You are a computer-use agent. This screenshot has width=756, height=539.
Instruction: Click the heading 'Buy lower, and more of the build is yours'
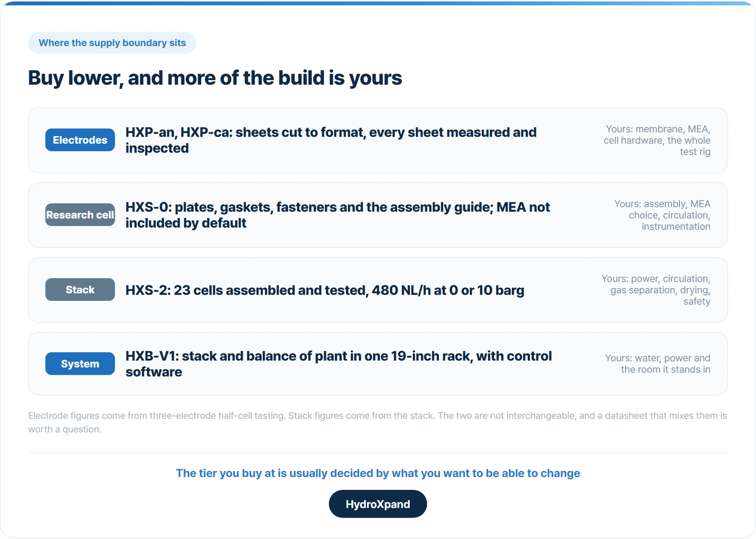point(215,78)
